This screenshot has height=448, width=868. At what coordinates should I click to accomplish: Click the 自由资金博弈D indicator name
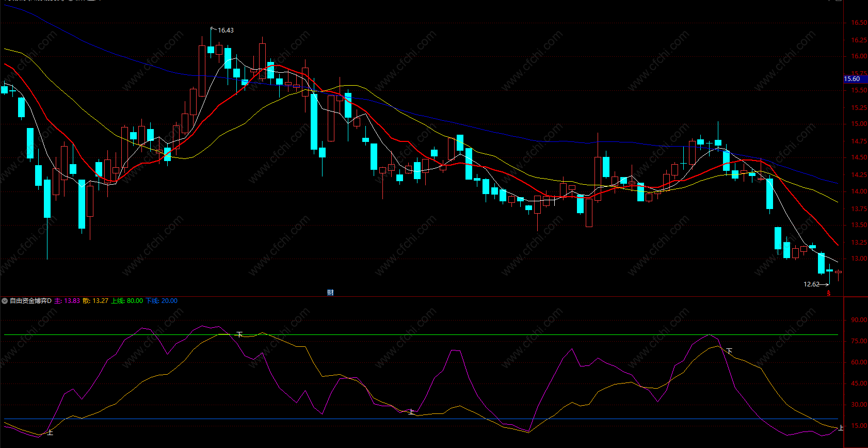click(30, 301)
